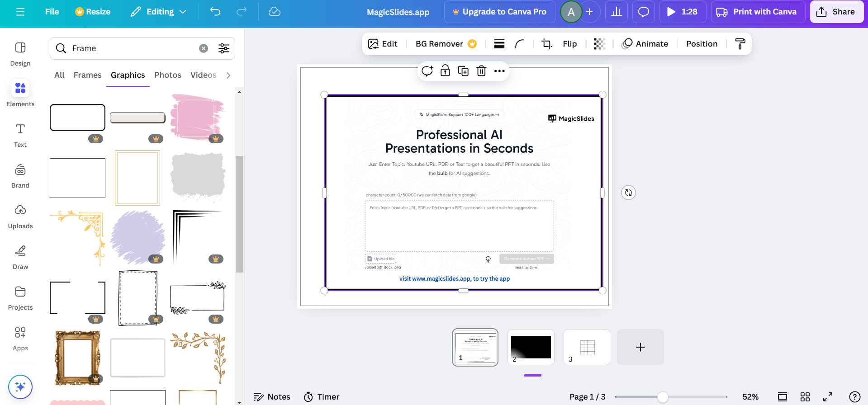Viewport: 868px width, 405px height.
Task: Check the cloud save status icon
Action: (x=275, y=12)
